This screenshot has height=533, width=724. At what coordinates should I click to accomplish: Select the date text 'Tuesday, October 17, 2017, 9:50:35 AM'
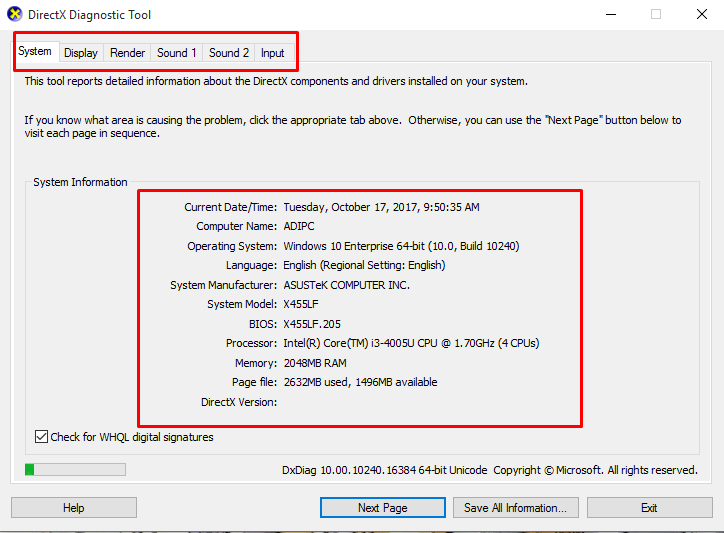coord(381,207)
